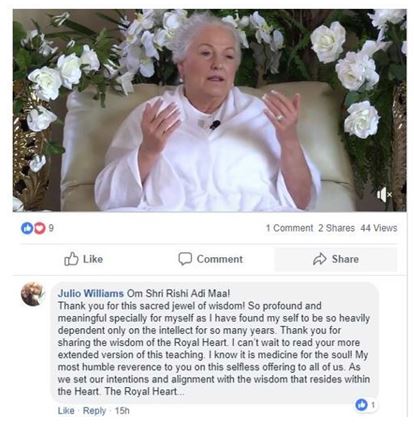
Task: Click the thumbs-up outline icon beside Like
Action: coord(71,259)
